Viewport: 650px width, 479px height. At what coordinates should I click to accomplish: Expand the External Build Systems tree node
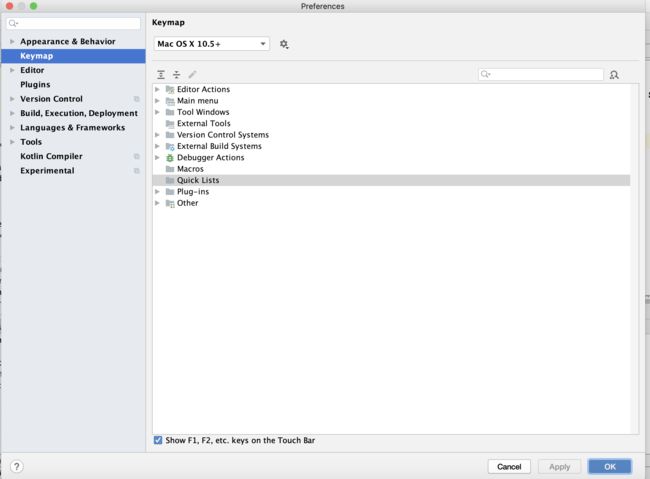coord(158,146)
